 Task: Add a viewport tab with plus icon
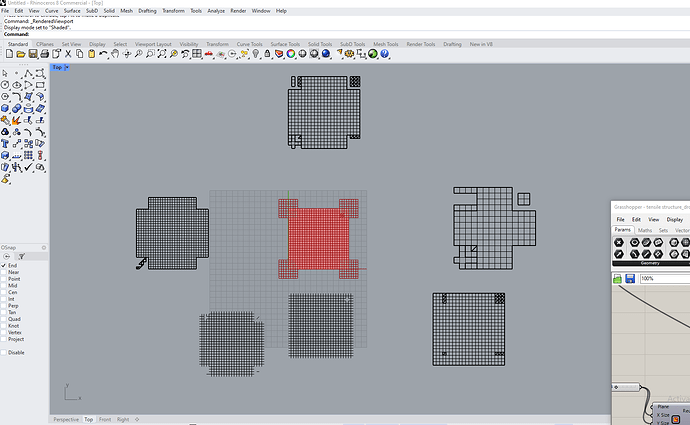pos(137,419)
